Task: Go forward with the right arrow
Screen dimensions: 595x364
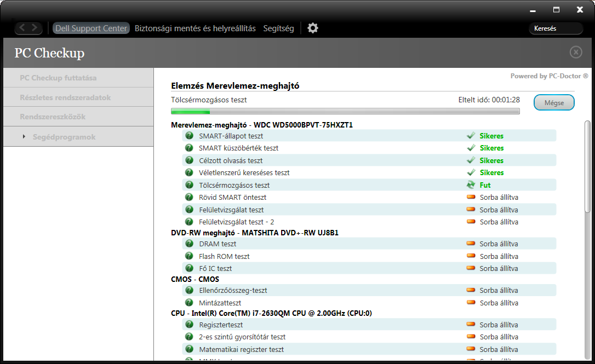Action: click(35, 28)
